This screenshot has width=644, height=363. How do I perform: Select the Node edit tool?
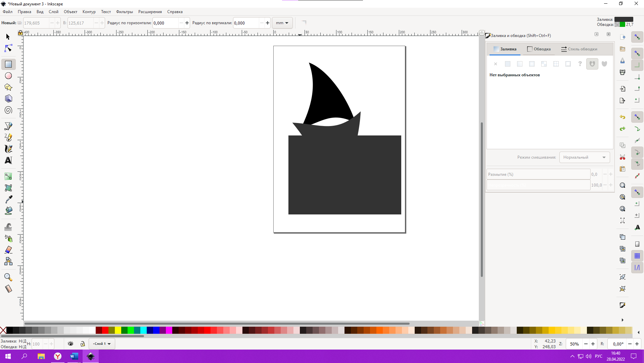point(8,49)
